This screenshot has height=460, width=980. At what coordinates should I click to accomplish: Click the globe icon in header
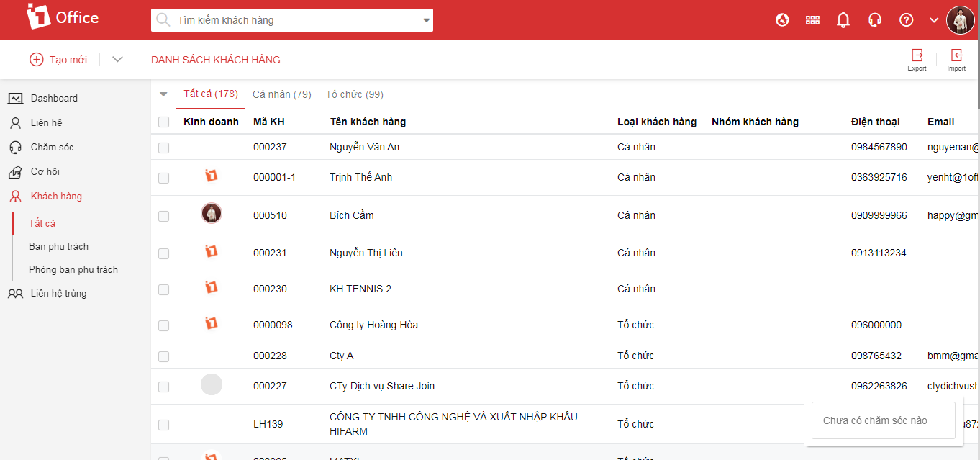782,20
